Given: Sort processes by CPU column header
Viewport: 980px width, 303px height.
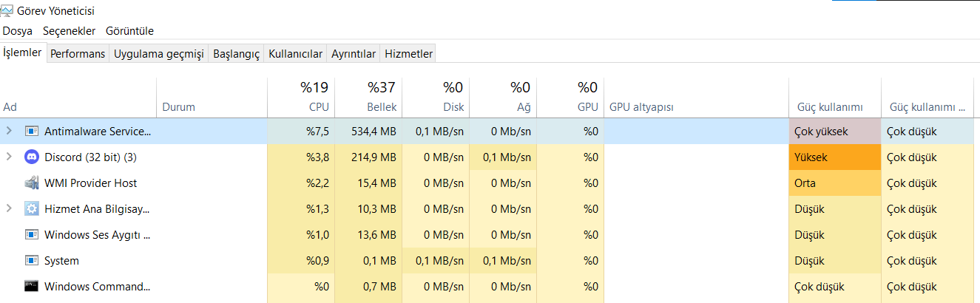Looking at the screenshot, I should (x=318, y=107).
